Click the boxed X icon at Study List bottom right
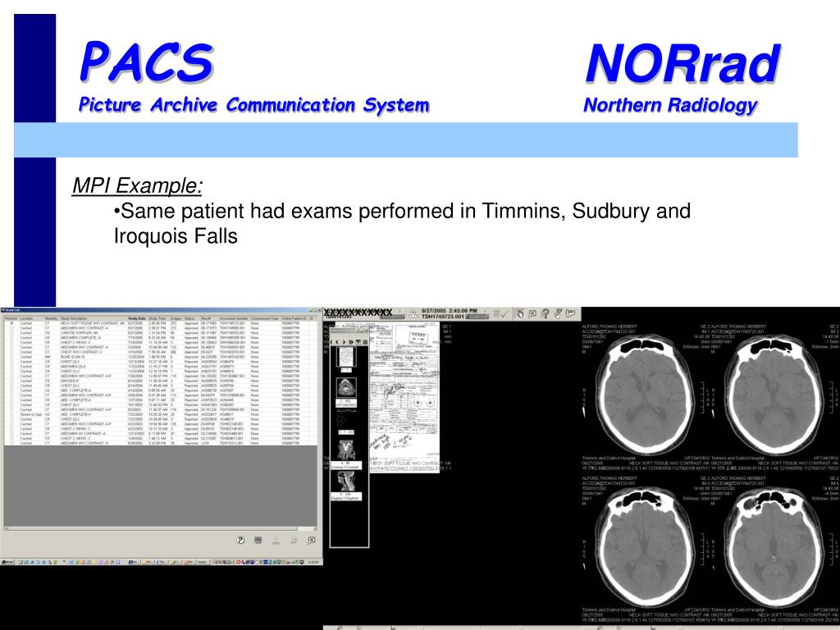The height and width of the screenshot is (630, 840). pos(311,540)
